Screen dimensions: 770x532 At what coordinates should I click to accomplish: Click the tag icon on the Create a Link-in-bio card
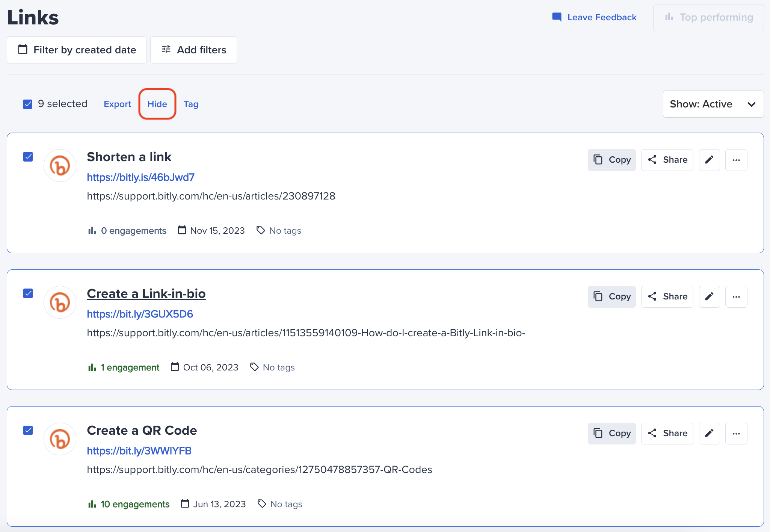coord(254,367)
